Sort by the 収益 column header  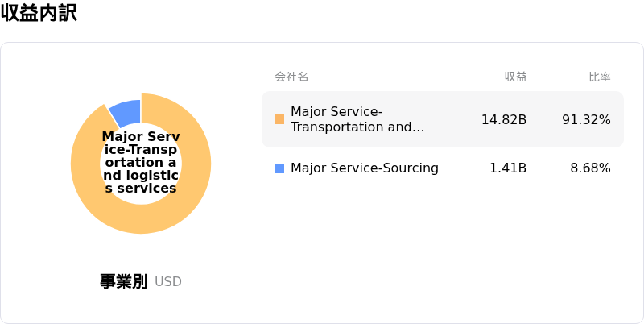coord(515,77)
